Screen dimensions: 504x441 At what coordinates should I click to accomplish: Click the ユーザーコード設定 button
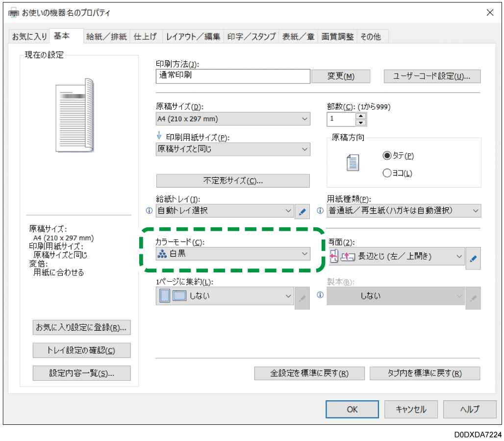tap(431, 76)
